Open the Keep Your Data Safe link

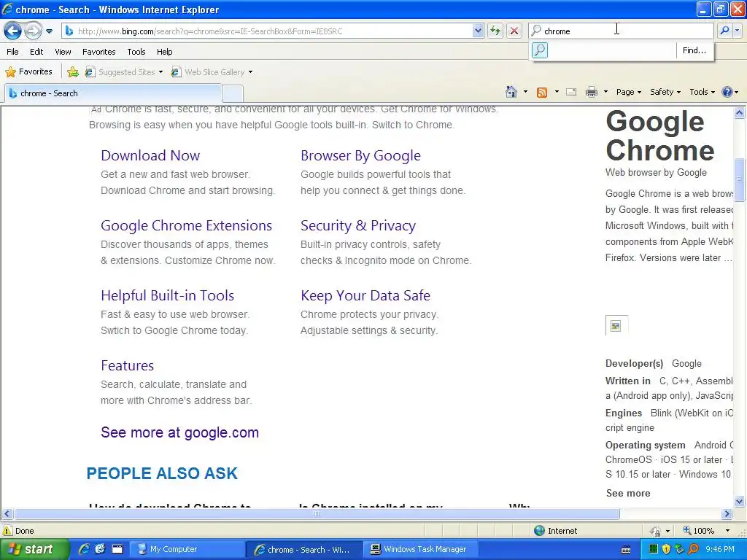[365, 295]
